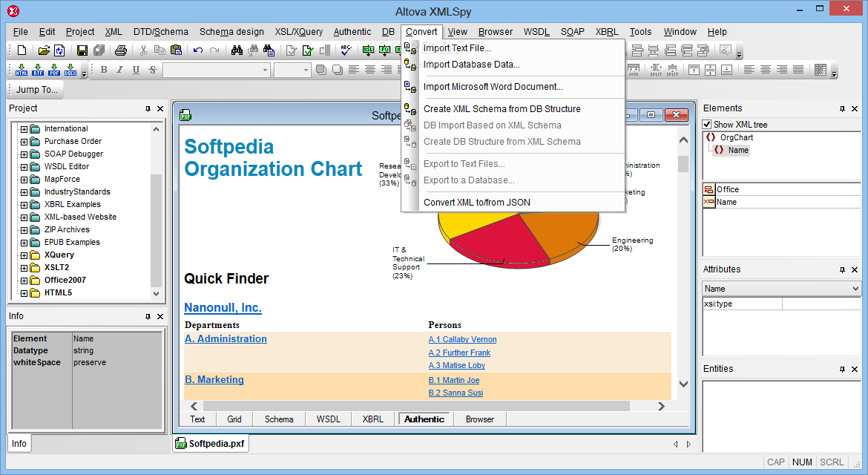Generate HTML output with the HTML icon
The width and height of the screenshot is (868, 475).
[x=22, y=70]
